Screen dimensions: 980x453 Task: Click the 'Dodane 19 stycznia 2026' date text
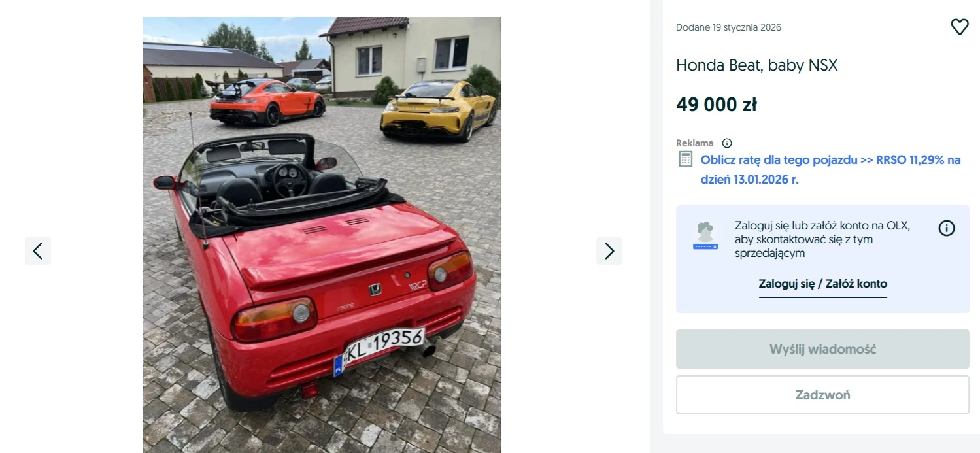point(728,27)
